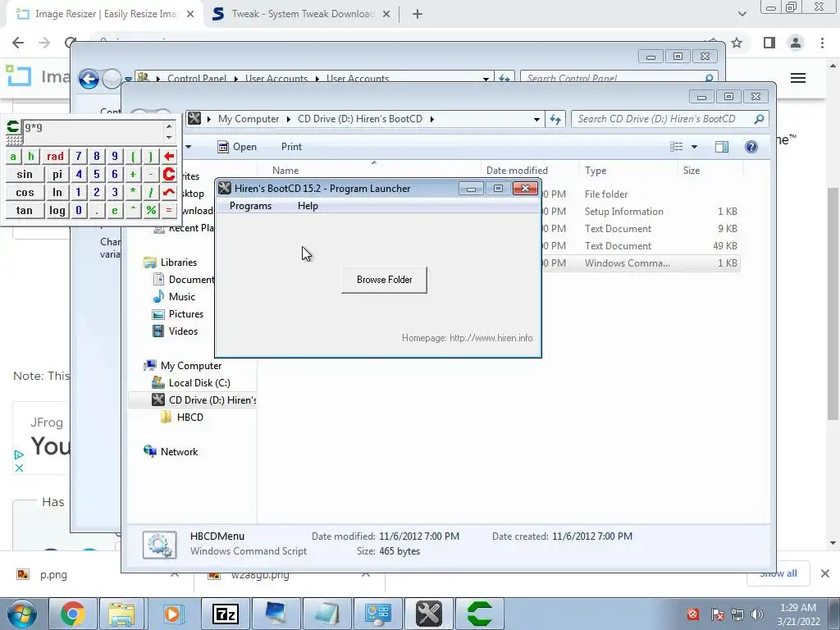Click the calculator display up scroll arrow
Viewport: 840px width, 630px height.
pyautogui.click(x=169, y=126)
